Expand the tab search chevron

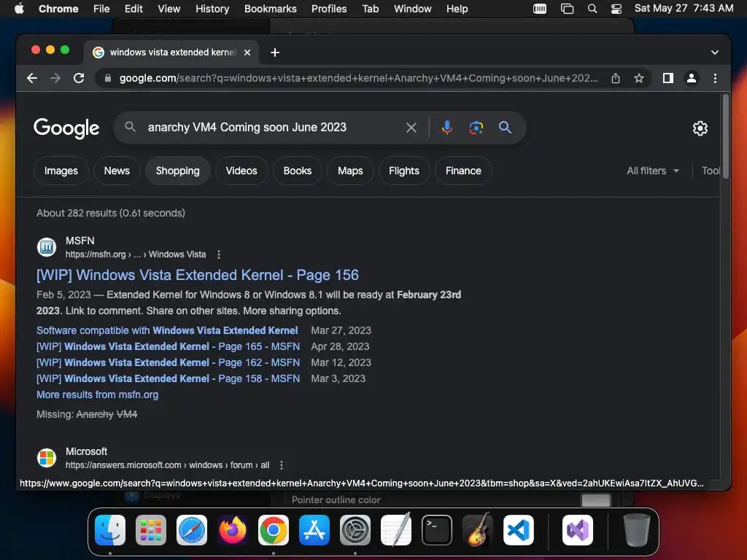(x=715, y=52)
